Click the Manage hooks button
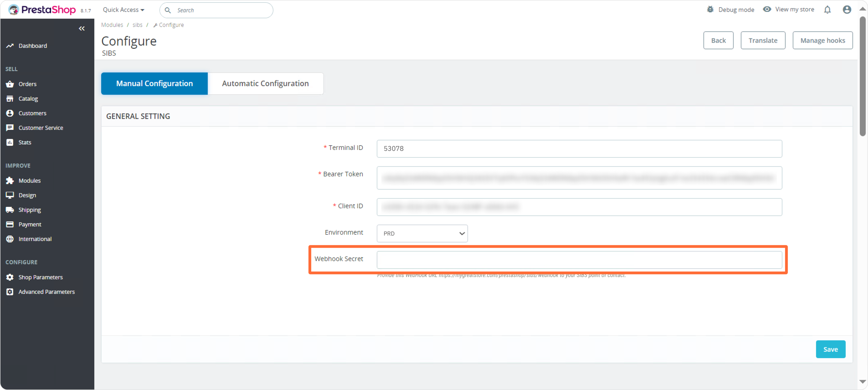This screenshot has width=868, height=390. pyautogui.click(x=822, y=40)
